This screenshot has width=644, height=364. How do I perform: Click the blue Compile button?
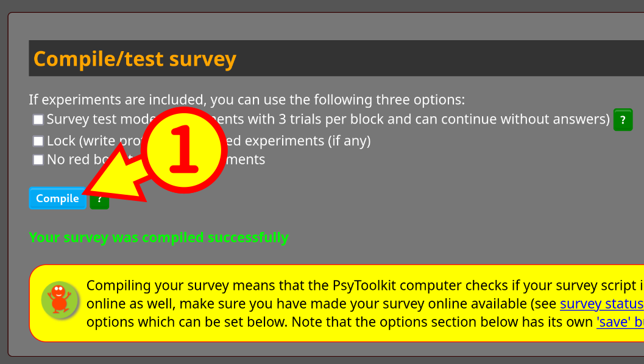pyautogui.click(x=57, y=198)
